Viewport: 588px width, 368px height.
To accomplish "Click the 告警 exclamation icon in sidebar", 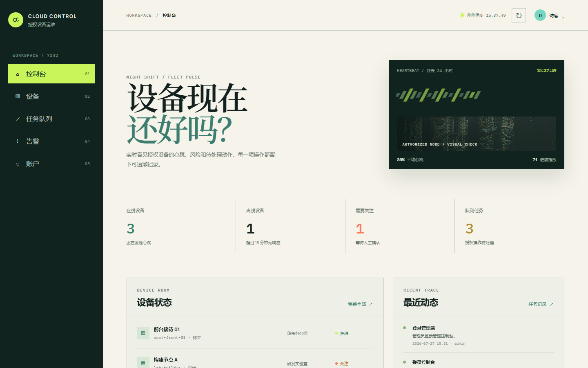I will [18, 141].
